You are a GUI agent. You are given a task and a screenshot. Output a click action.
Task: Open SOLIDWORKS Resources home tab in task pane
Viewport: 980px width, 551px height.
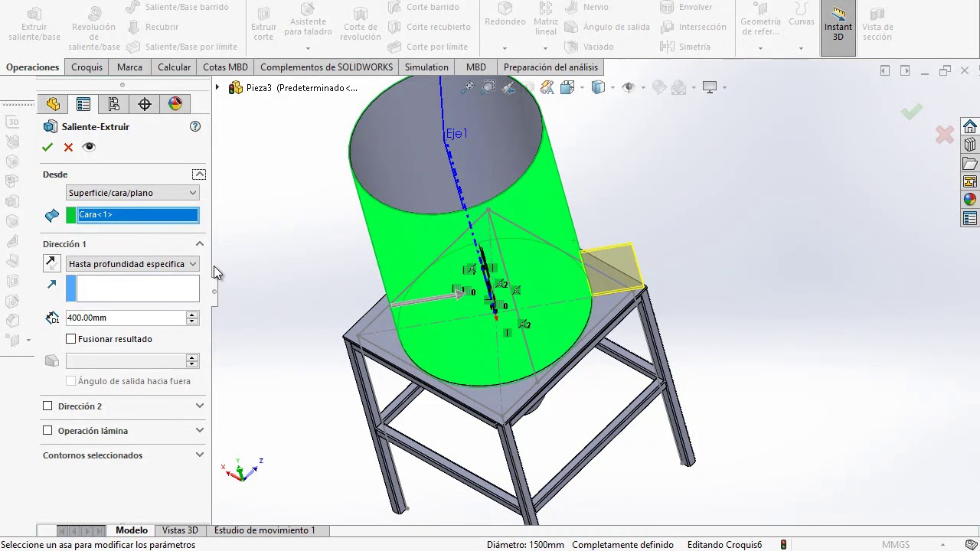coord(970,126)
